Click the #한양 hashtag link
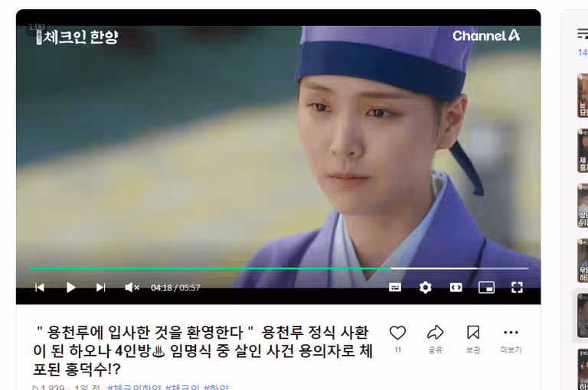 [x=216, y=387]
